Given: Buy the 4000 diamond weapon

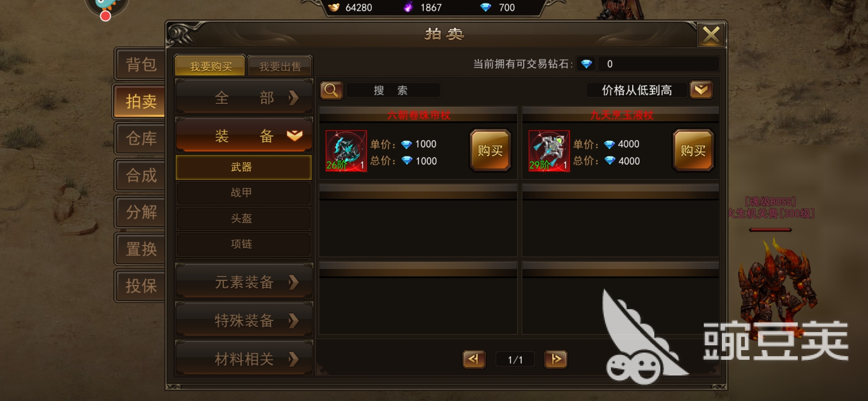Looking at the screenshot, I should coord(693,150).
